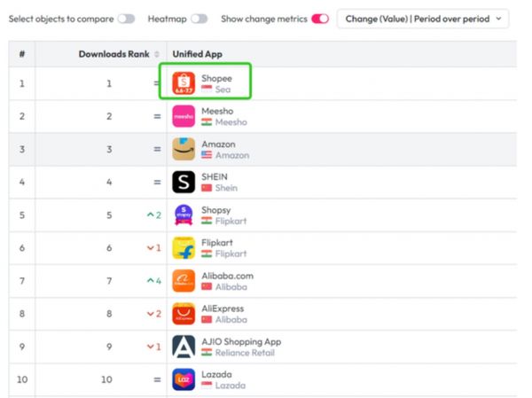
Task: Enable Select objects to compare toggle
Action: point(127,19)
